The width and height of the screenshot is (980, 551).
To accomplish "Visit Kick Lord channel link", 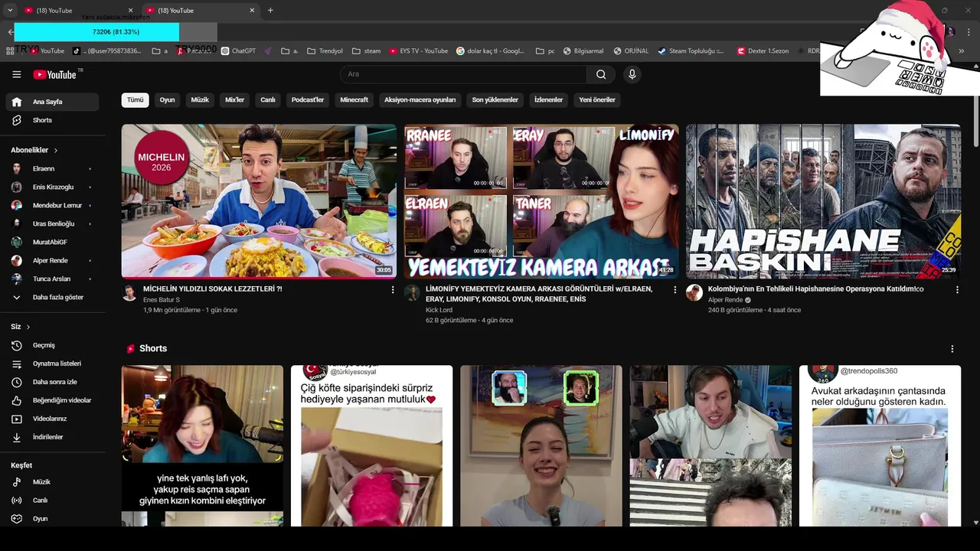I will [439, 310].
